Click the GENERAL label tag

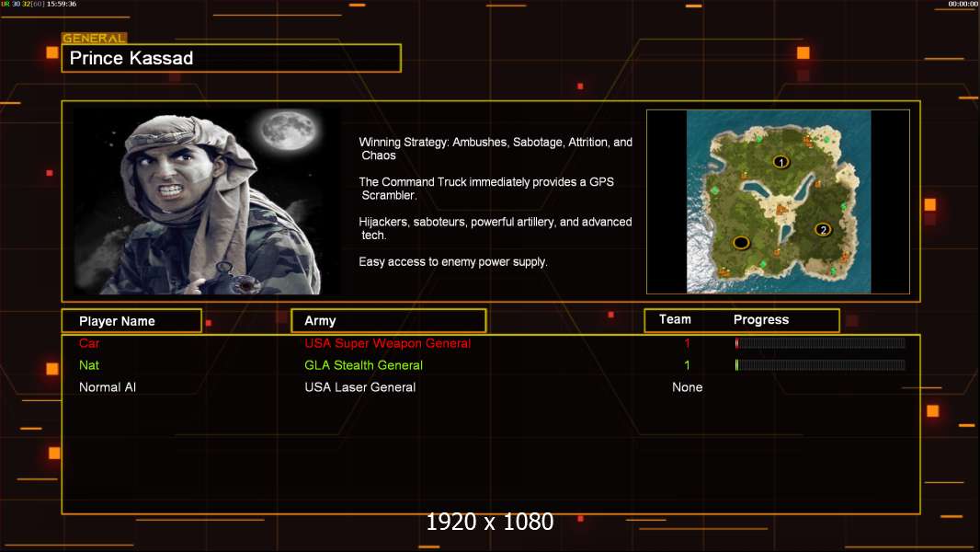[95, 38]
